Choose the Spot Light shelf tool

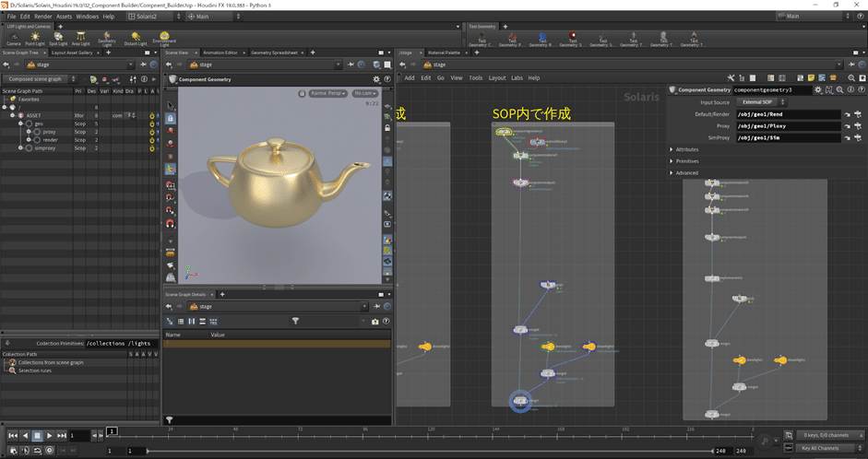pos(59,38)
